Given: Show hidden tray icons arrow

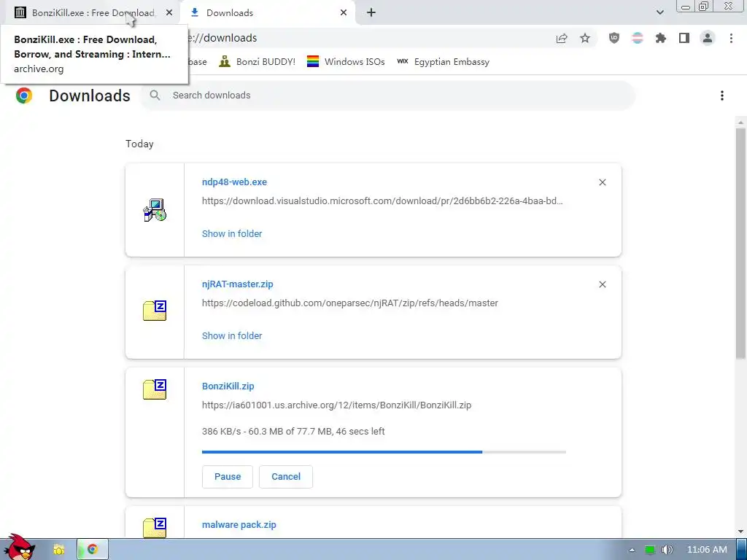Looking at the screenshot, I should (x=632, y=550).
